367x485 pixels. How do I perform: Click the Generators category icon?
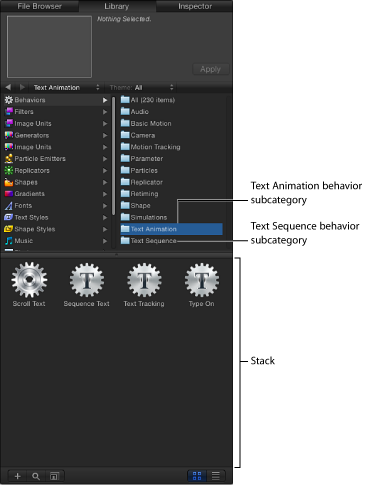[9, 135]
